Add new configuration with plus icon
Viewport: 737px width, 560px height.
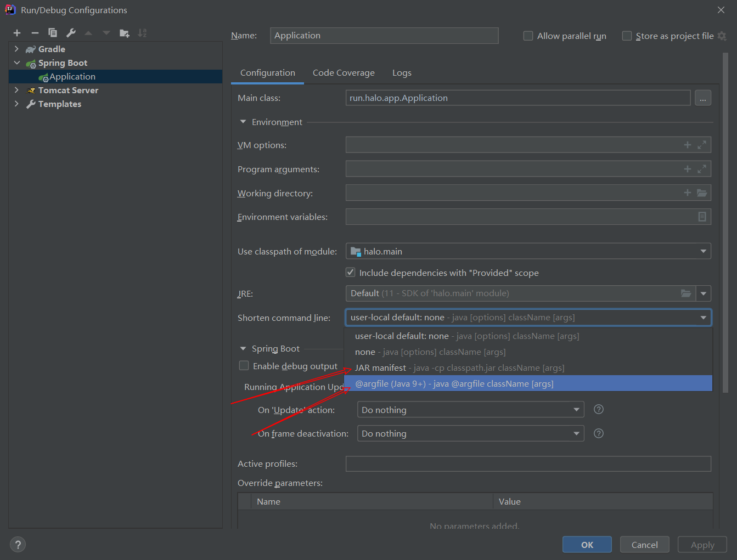17,33
